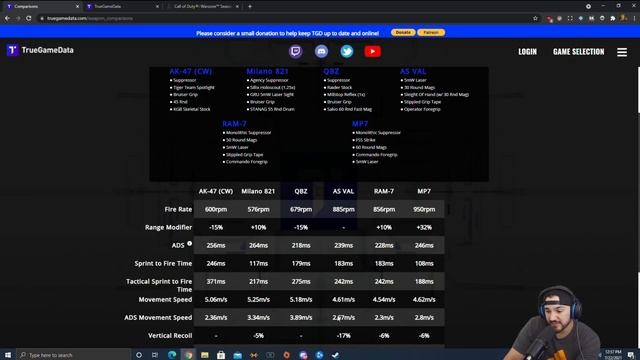Screen dimensions: 640x360
Task: Open Chrome profile avatar
Action: point(623,18)
